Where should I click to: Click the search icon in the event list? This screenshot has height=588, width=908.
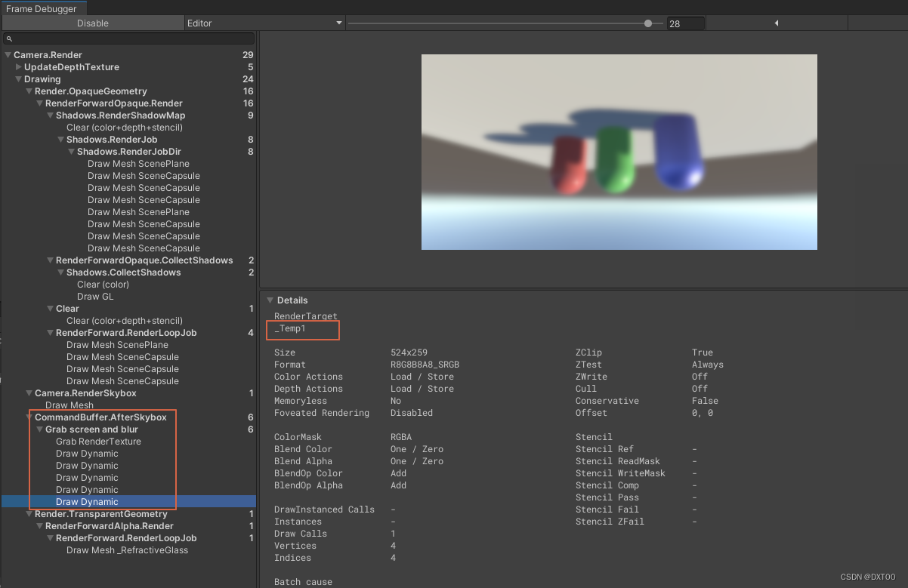(x=8, y=37)
